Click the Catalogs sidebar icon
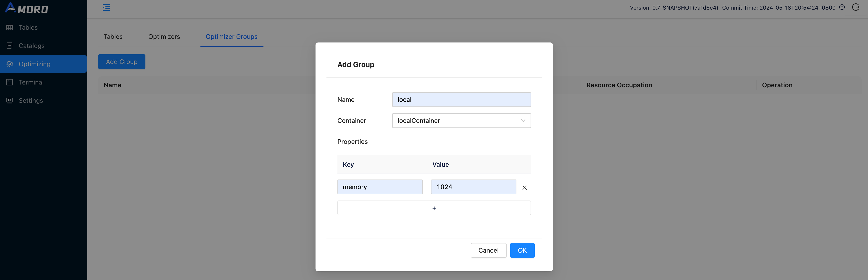Screen dimensions: 868x280 pos(10,46)
